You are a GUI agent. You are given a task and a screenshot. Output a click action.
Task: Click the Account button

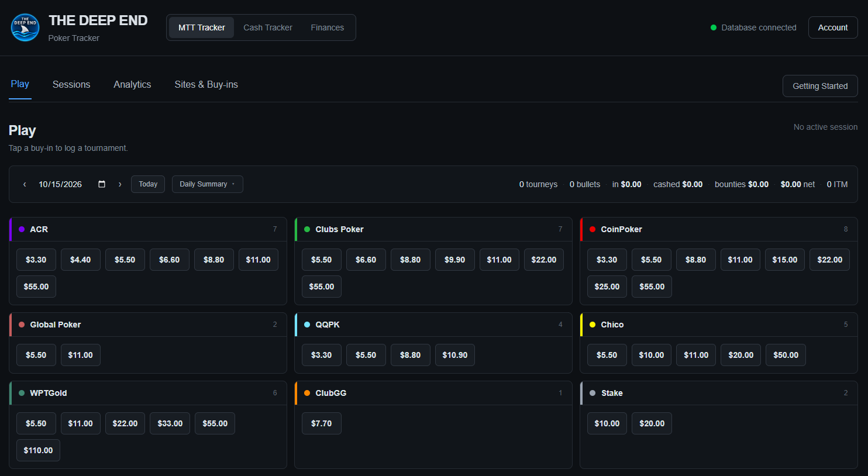[x=833, y=27]
